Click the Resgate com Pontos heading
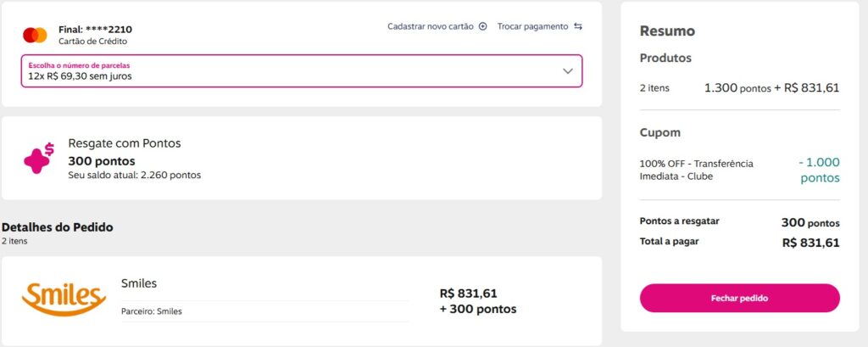This screenshot has height=347, width=868. [x=124, y=143]
